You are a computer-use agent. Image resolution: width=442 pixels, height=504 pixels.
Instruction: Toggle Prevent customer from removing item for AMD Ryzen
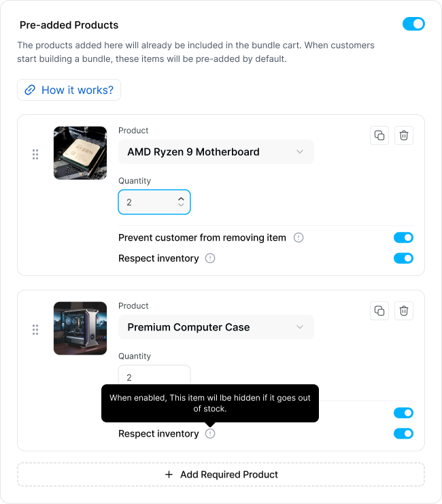[x=403, y=238]
